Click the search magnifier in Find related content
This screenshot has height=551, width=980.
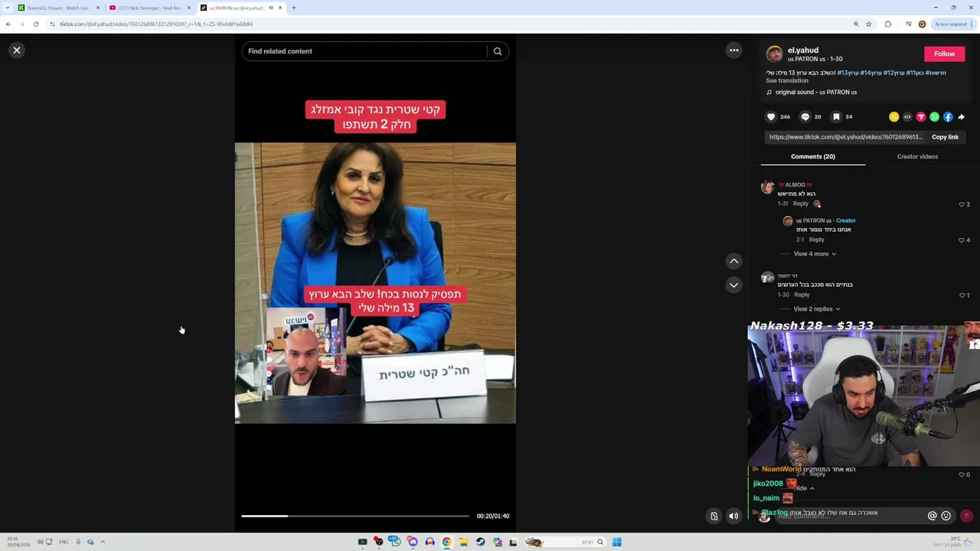tap(498, 51)
